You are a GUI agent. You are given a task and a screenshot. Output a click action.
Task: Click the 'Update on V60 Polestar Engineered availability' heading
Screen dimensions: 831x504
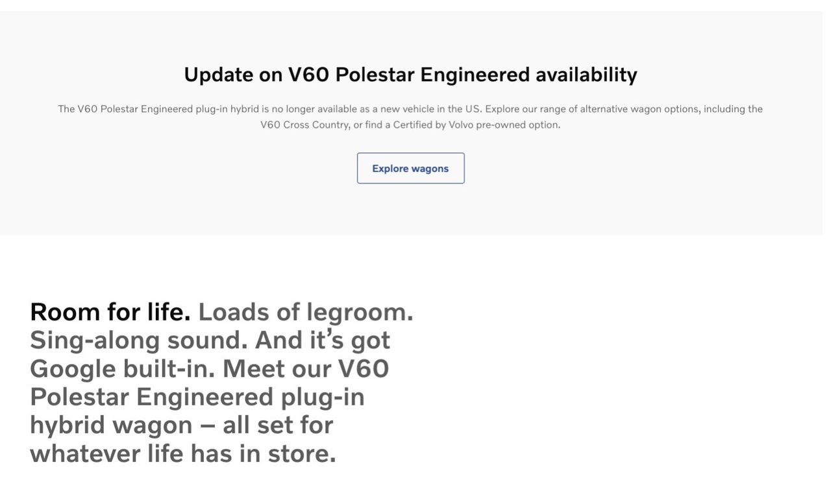click(x=410, y=75)
